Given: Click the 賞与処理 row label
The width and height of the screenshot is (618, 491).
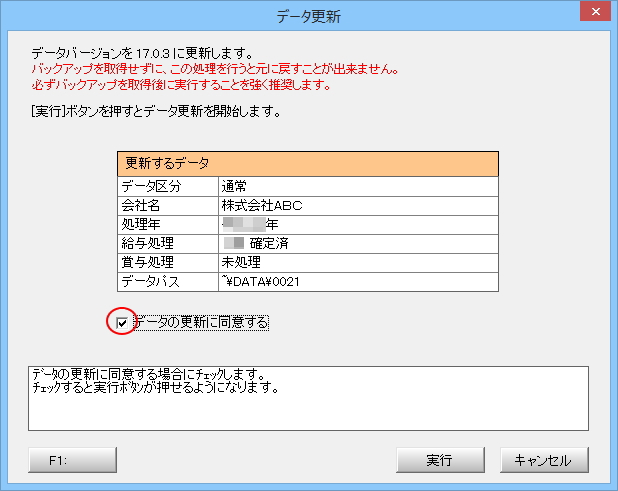Looking at the screenshot, I should coord(167,263).
